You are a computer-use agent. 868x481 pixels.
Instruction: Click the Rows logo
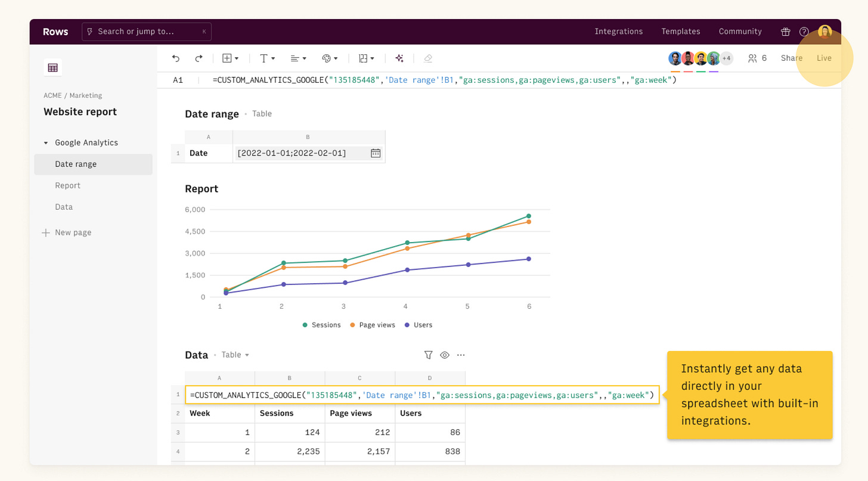pos(55,32)
